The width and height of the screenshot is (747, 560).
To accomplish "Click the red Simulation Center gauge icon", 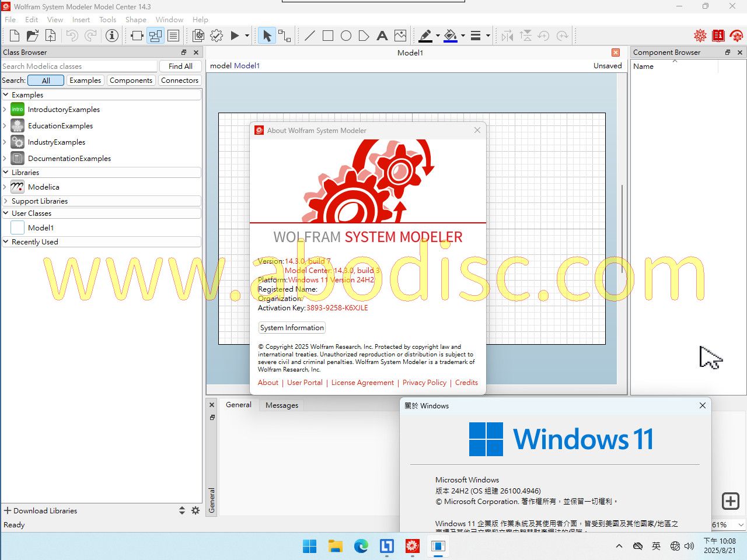I will [736, 36].
